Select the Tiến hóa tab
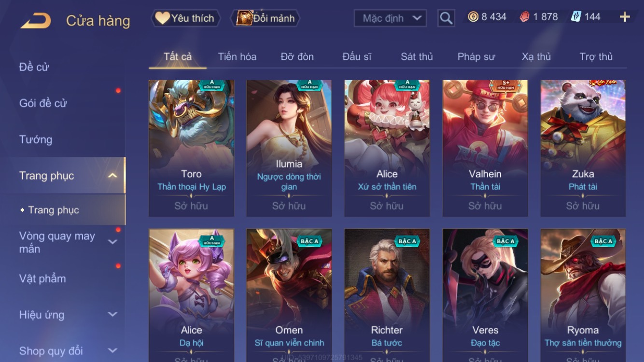 point(237,56)
